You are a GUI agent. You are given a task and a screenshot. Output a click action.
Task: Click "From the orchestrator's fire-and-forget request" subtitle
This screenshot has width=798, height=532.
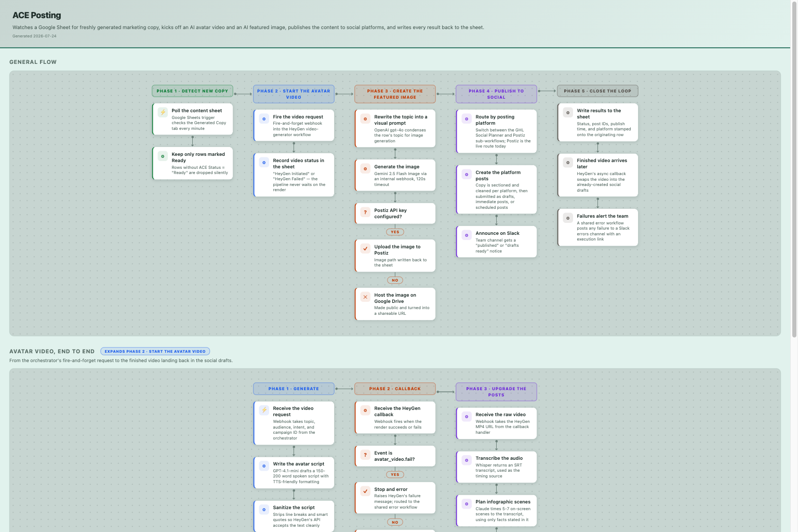click(x=121, y=361)
